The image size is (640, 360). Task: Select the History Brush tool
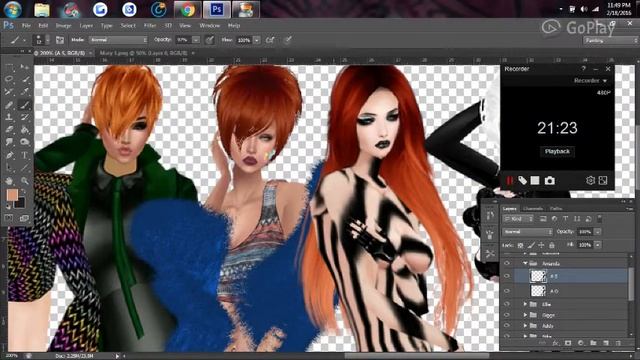click(x=25, y=117)
